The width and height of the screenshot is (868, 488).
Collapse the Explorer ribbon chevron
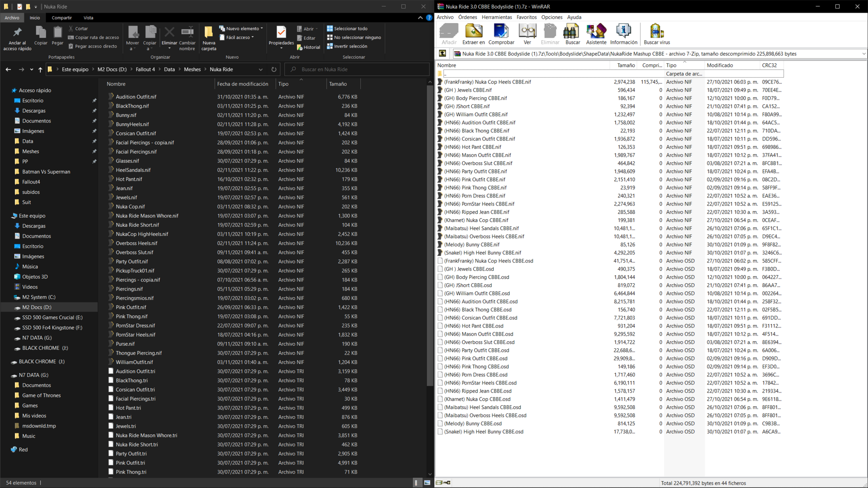click(x=420, y=18)
